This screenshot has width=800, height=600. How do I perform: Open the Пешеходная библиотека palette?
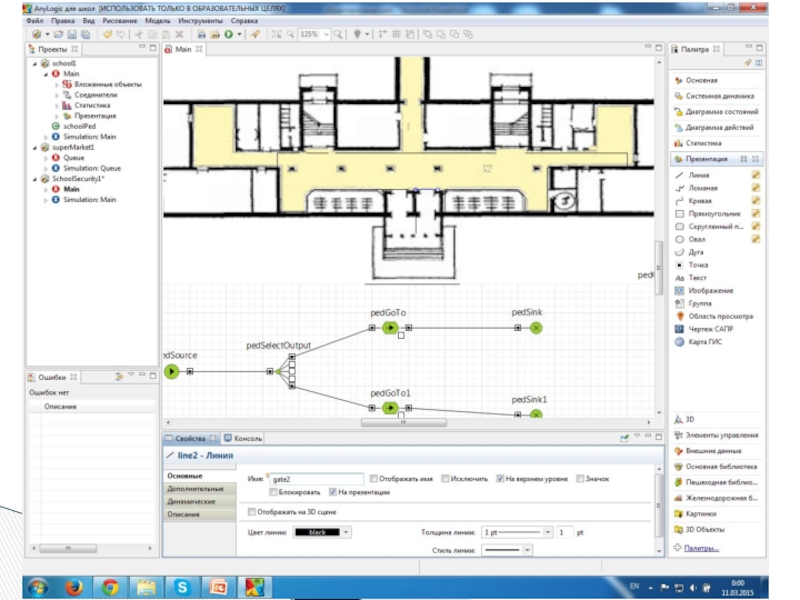coord(716,482)
